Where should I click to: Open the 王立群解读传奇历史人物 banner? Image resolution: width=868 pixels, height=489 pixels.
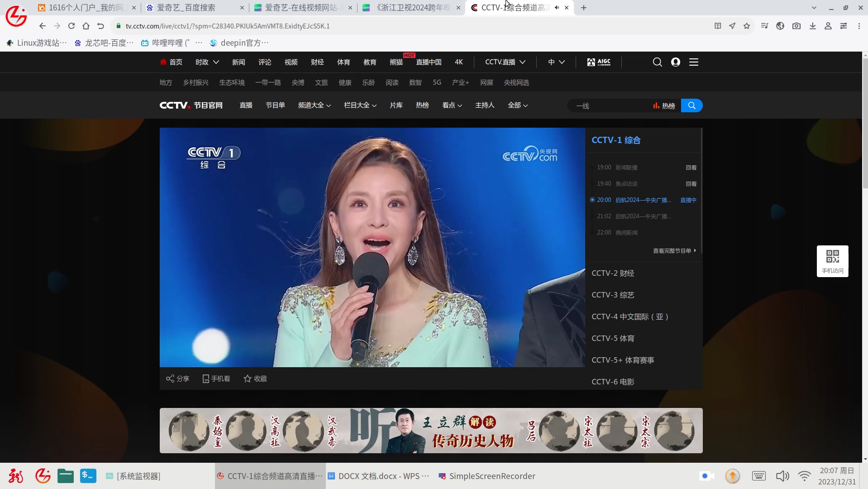(x=431, y=430)
